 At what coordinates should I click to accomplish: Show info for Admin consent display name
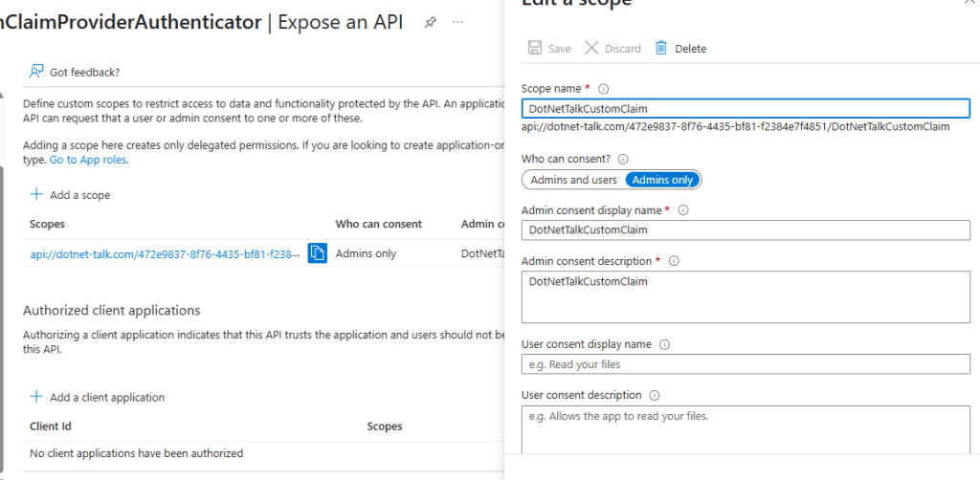pyautogui.click(x=683, y=210)
